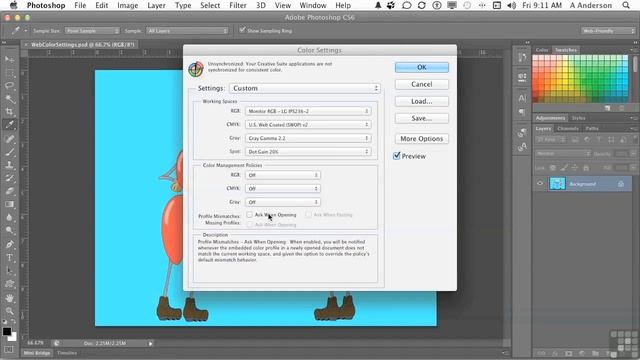
Task: Toggle the Preview checkbox
Action: click(397, 156)
